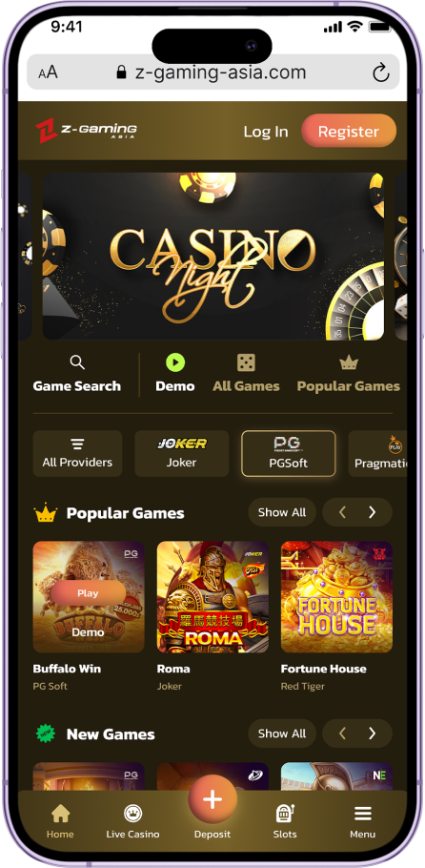Tap the Log In link
The height and width of the screenshot is (868, 425).
tap(266, 132)
